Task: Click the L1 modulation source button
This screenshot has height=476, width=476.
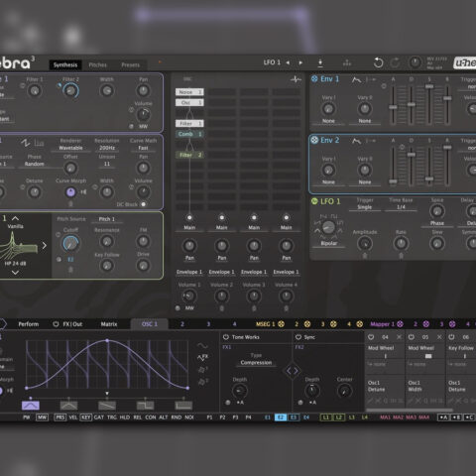Action: [325, 417]
